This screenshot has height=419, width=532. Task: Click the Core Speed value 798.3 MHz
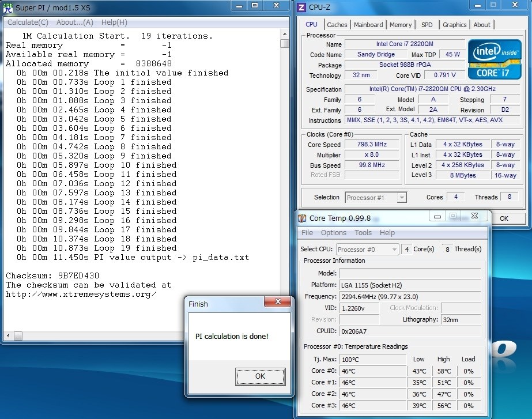(372, 145)
